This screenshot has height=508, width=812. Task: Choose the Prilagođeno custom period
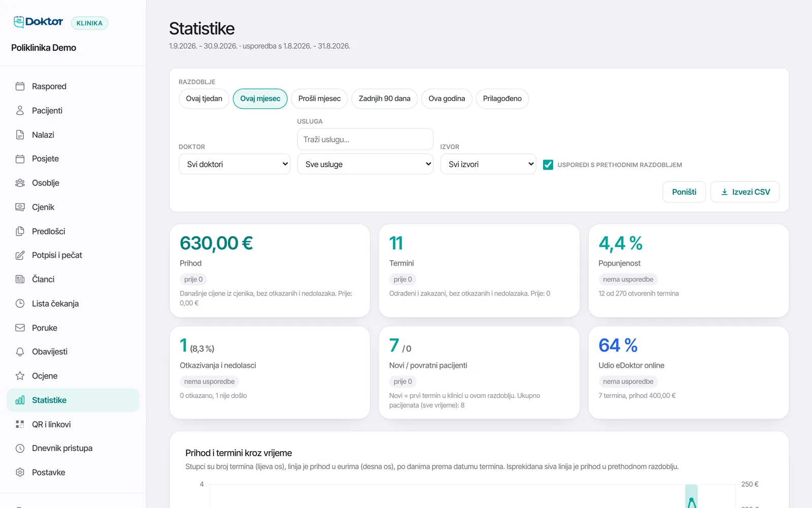pos(502,99)
